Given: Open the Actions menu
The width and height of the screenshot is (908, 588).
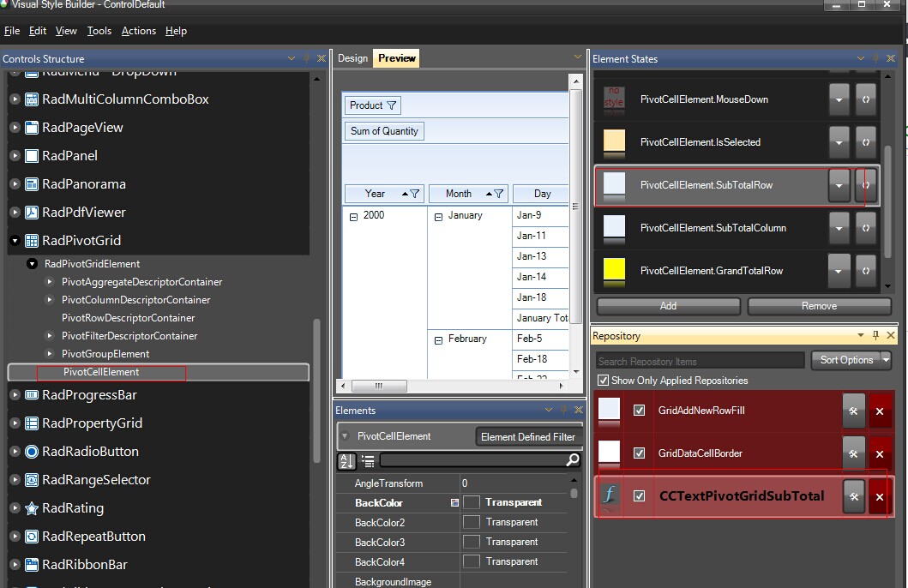Looking at the screenshot, I should (138, 31).
